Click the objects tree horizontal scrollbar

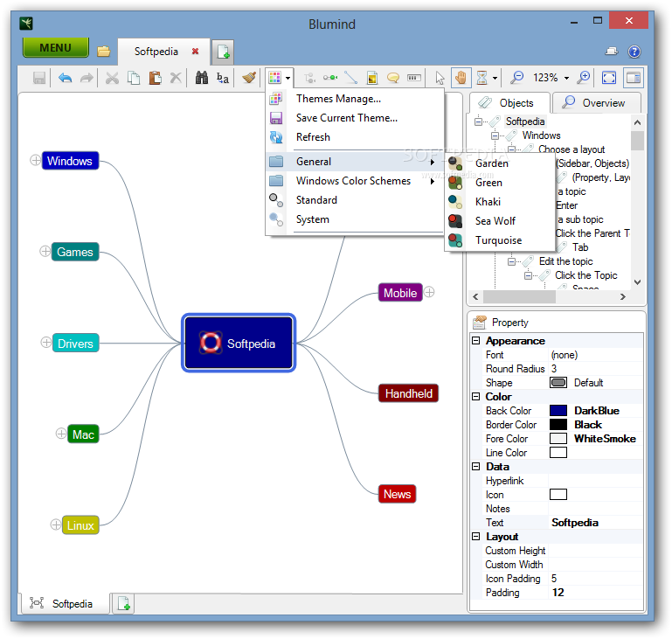point(549,296)
